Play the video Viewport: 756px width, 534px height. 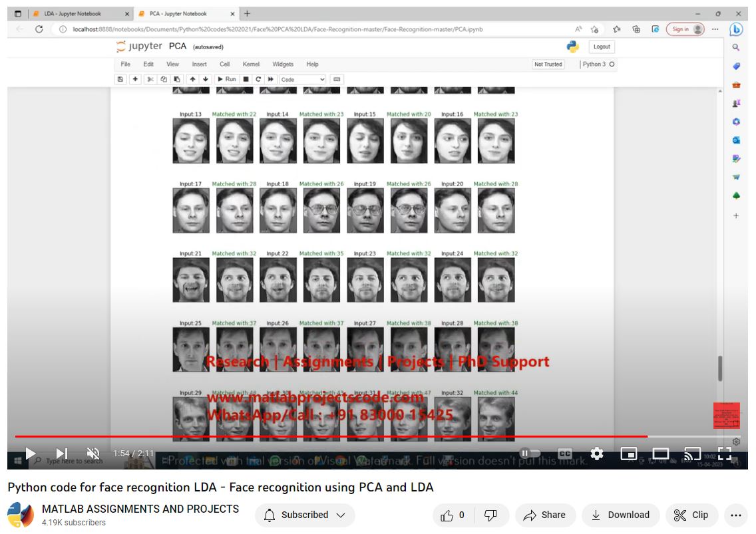point(30,454)
